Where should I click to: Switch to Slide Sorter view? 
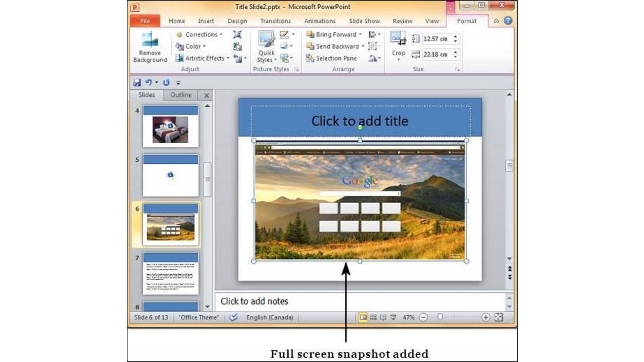[x=373, y=317]
